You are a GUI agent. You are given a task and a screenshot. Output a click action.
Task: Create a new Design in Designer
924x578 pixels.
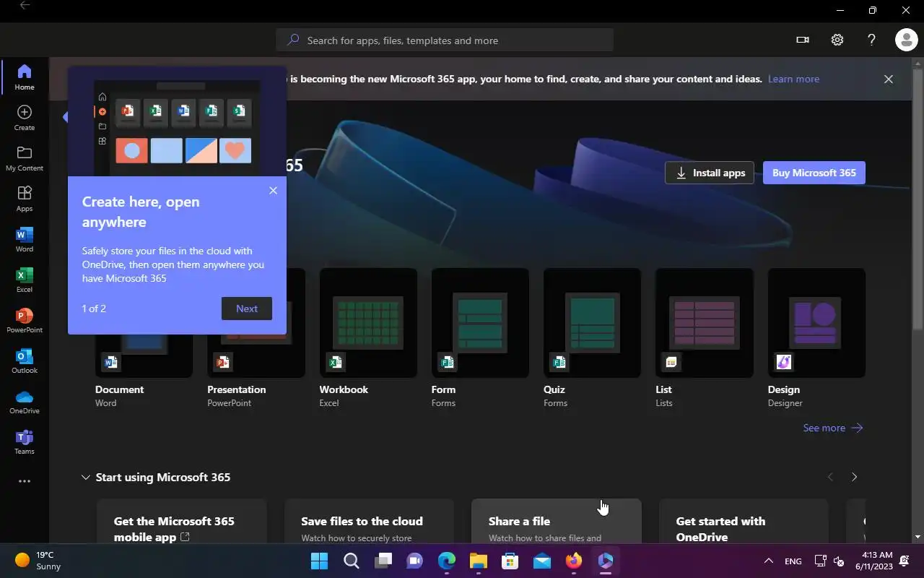(816, 323)
